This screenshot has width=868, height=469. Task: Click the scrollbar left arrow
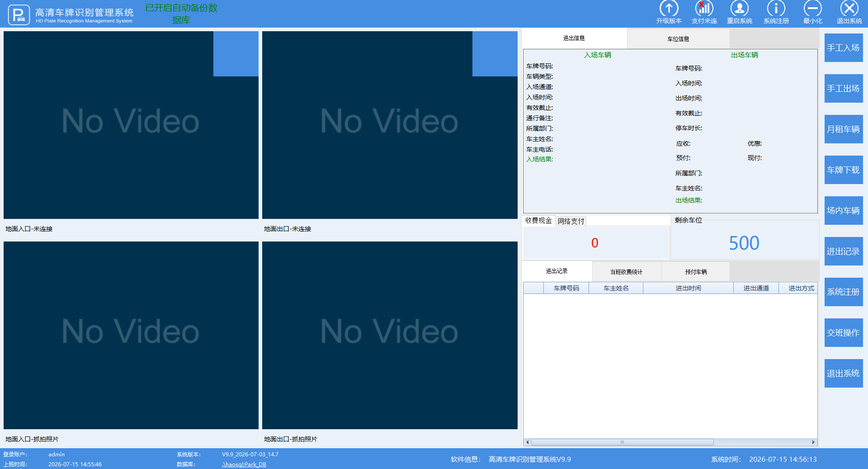point(527,442)
